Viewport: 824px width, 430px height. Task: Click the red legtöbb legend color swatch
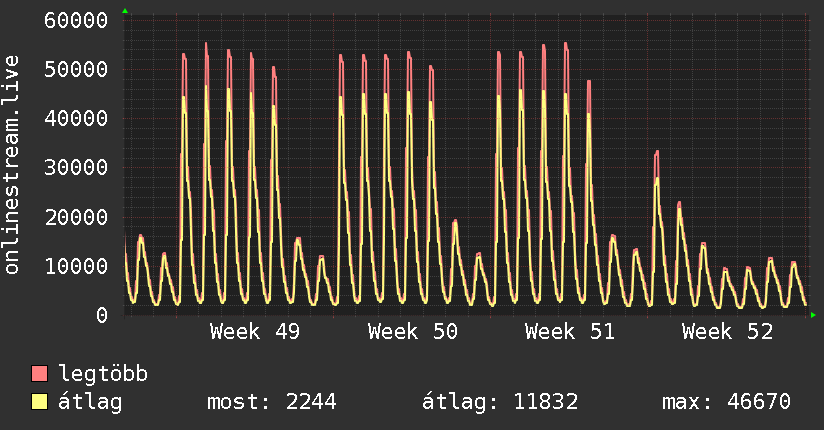(39, 373)
